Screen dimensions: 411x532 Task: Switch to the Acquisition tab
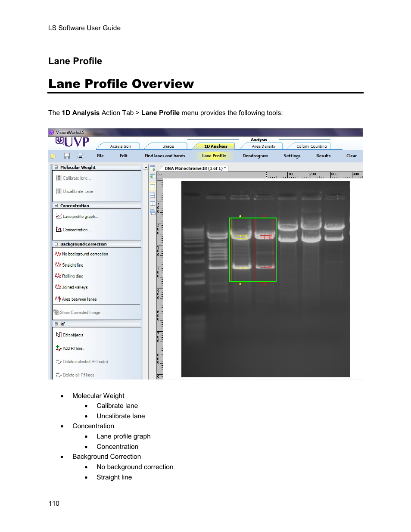(120, 146)
